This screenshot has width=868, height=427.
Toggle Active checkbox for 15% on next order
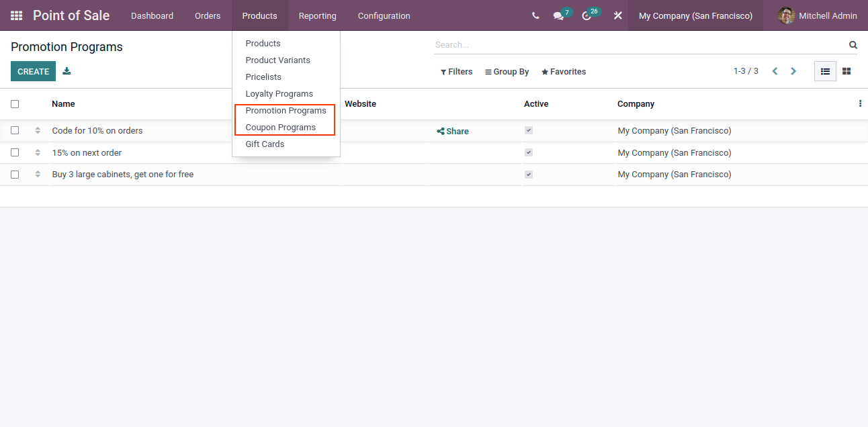[x=529, y=153]
